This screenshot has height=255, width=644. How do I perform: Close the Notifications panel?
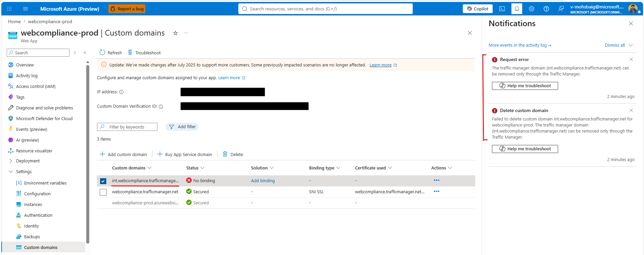tap(631, 23)
